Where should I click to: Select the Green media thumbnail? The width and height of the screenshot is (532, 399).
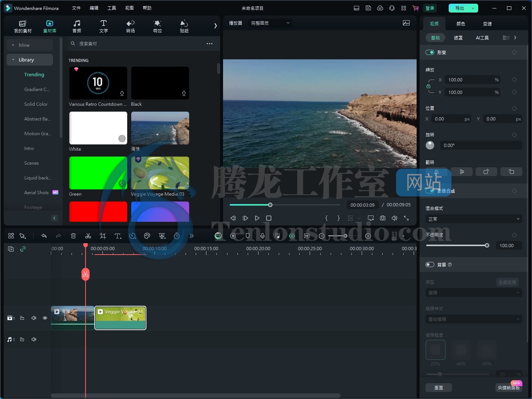[x=98, y=173]
